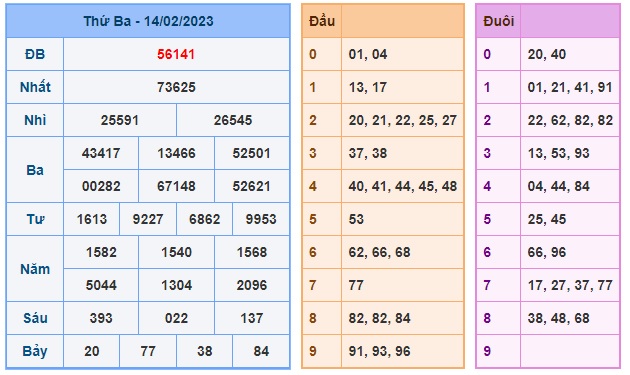
Task: Select Bảy prize number 77
Action: [x=148, y=351]
